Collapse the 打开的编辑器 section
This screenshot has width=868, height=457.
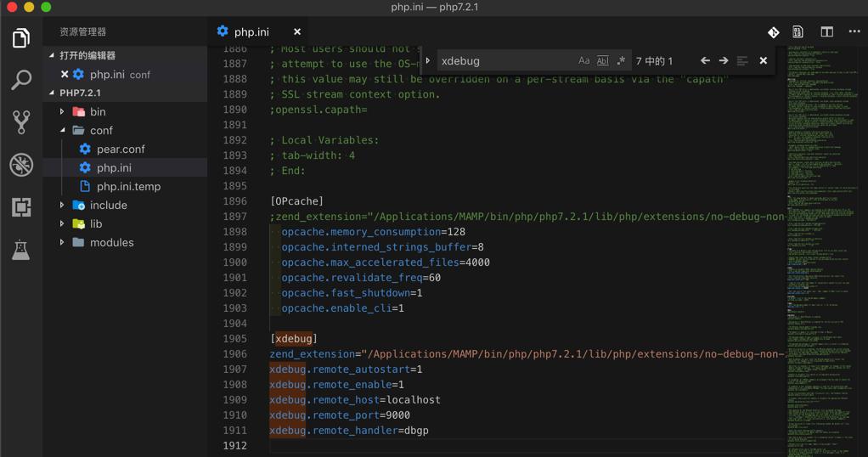[x=52, y=55]
